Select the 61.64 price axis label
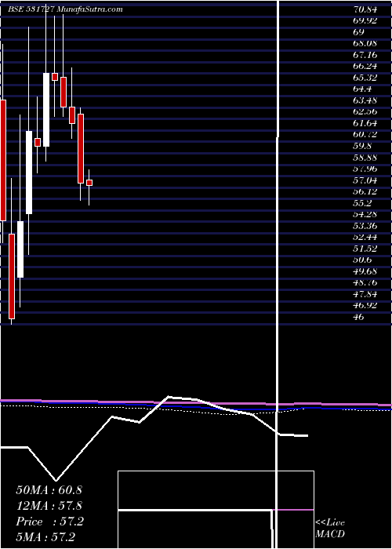 point(365,123)
